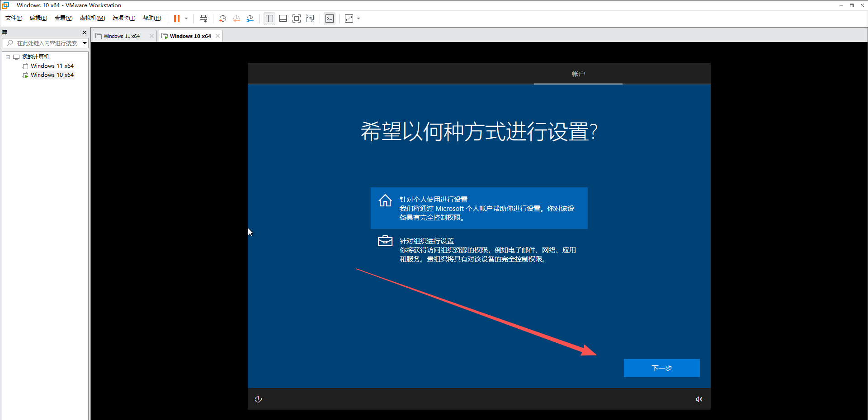Open the 虚拟机(M) menu
The width and height of the screenshot is (868, 420).
92,18
